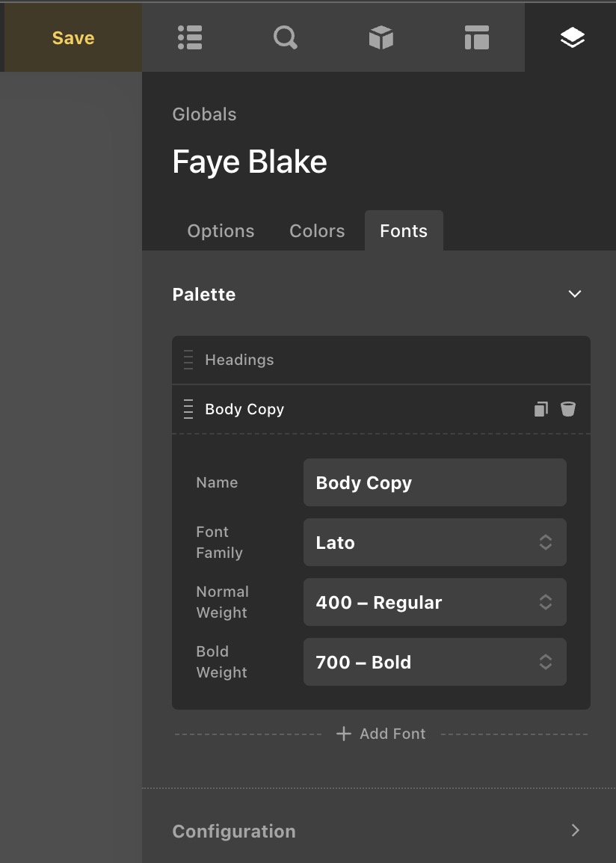Grab the Headings row drag handle
Screen dimensions: 616x863
188,360
